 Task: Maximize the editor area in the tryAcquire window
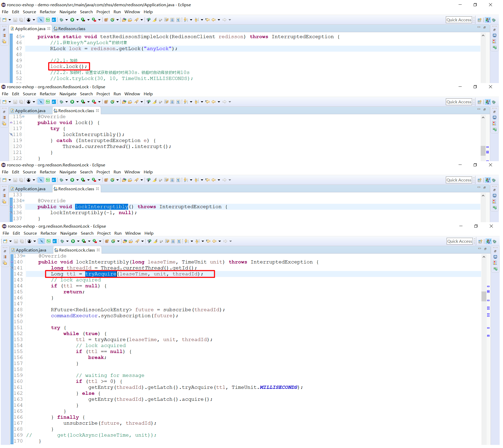[x=485, y=249]
